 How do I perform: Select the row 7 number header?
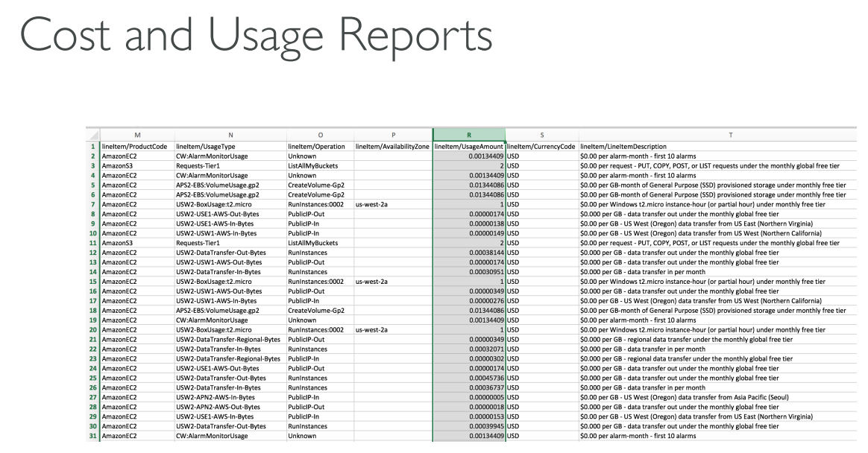pyautogui.click(x=92, y=204)
